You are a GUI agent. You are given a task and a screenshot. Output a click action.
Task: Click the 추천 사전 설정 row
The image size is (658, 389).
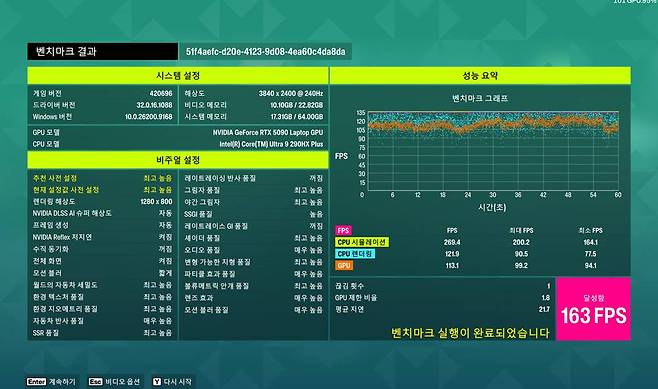[102, 178]
